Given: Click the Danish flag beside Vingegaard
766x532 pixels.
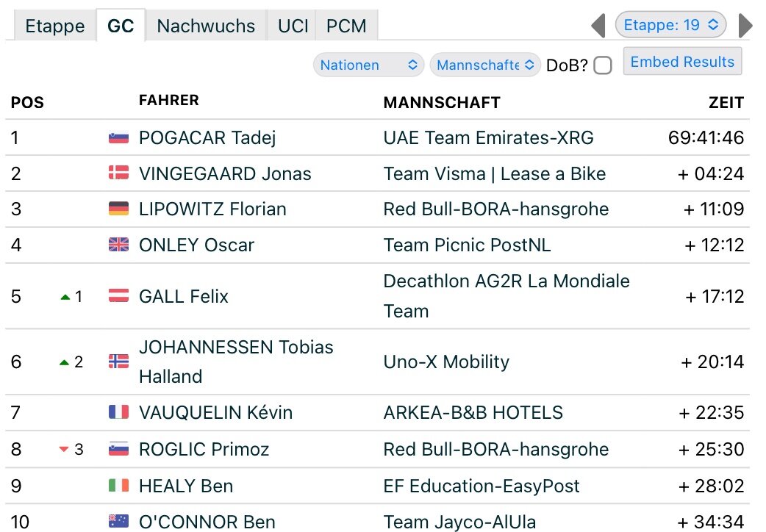Looking at the screenshot, I should point(118,173).
